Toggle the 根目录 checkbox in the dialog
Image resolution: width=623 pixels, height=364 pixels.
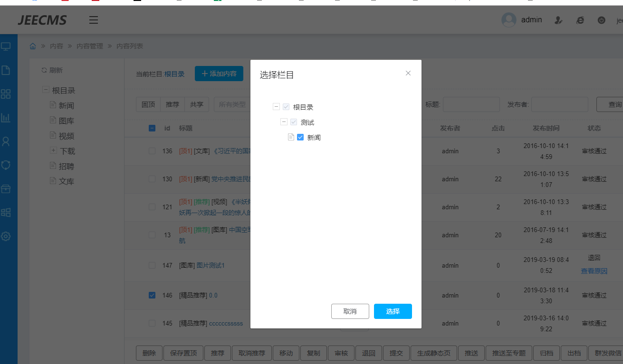coord(286,107)
